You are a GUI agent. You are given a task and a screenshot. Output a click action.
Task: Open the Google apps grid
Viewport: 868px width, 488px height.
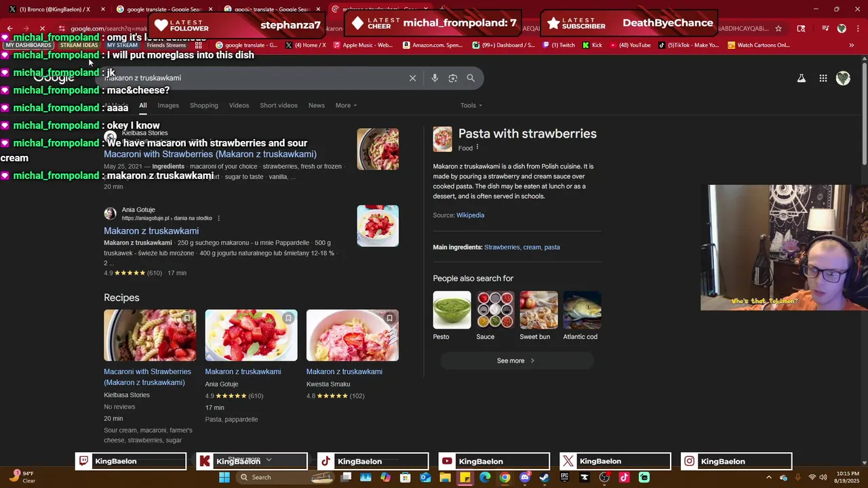click(823, 79)
